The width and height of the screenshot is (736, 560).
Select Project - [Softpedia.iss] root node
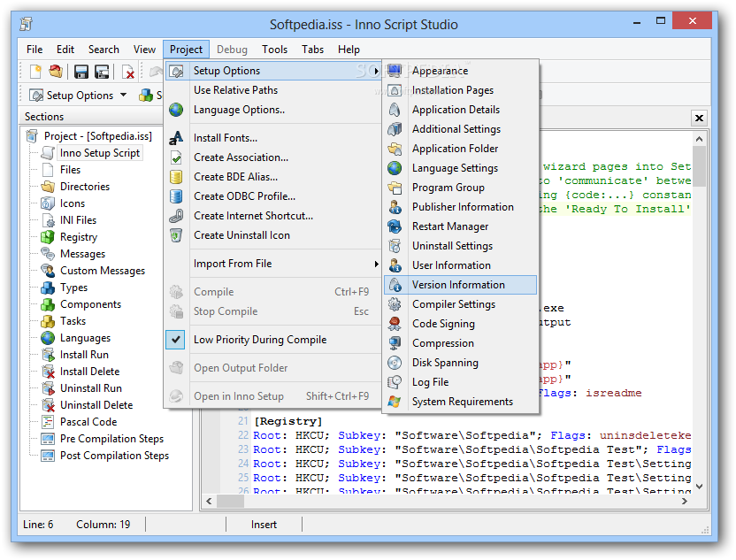[97, 136]
